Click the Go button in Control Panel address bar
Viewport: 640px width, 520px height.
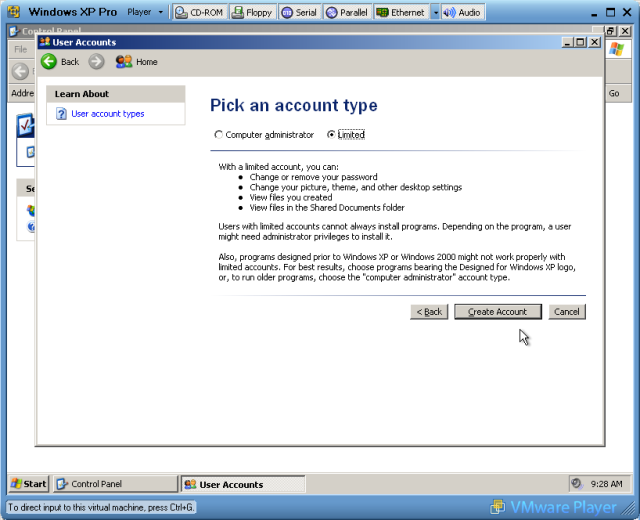(x=614, y=93)
